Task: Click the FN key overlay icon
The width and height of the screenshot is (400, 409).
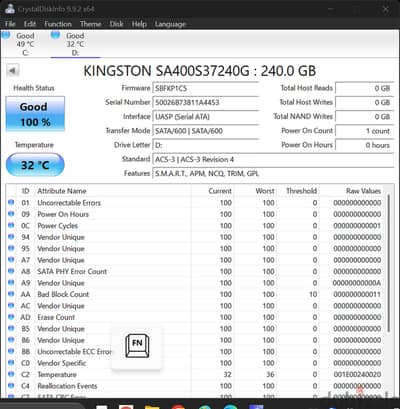Action: [137, 346]
